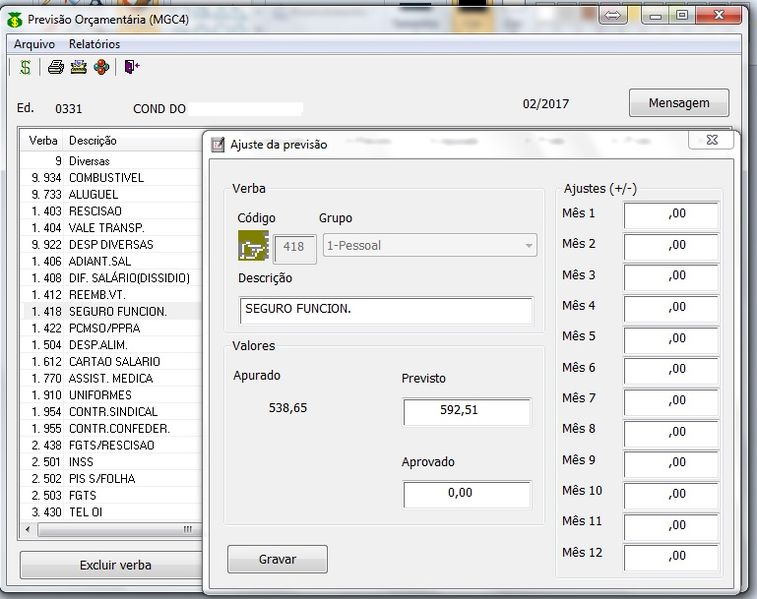This screenshot has height=599, width=757.
Task: Click the colored circles toolbar icon
Action: [x=101, y=67]
